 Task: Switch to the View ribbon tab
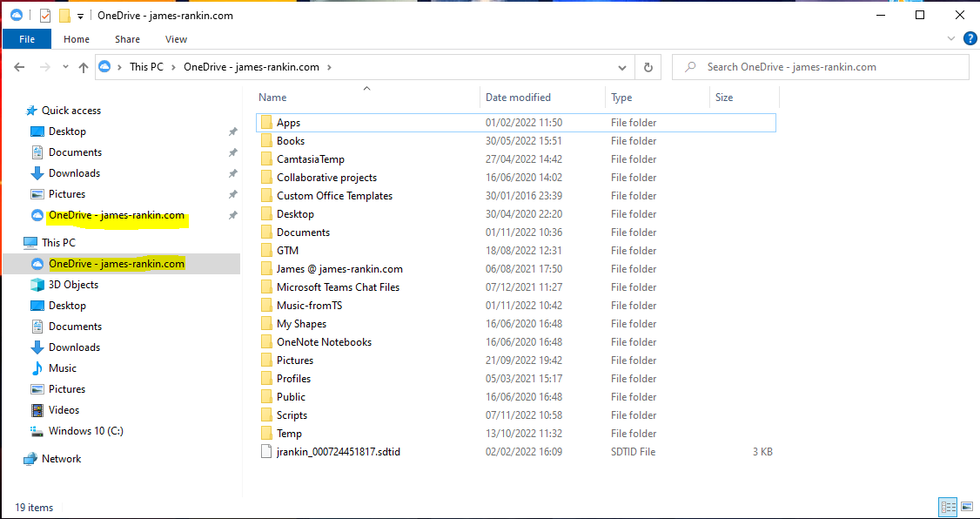point(176,39)
